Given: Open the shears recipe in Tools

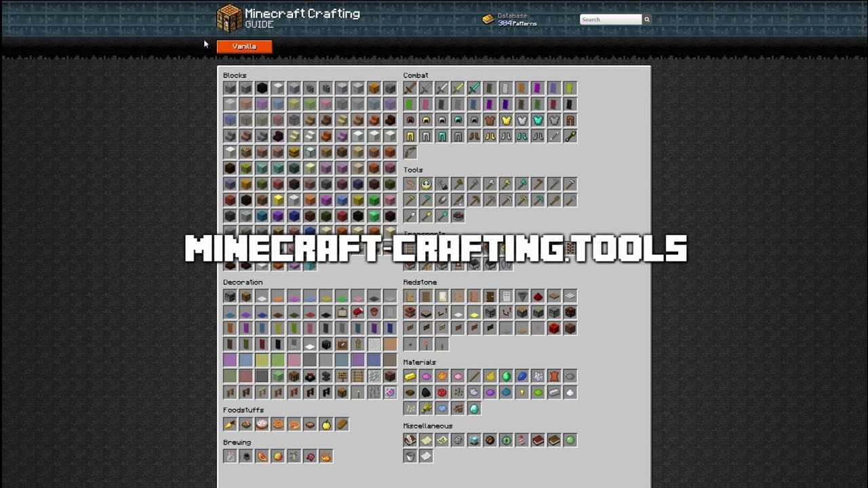Looking at the screenshot, I should [441, 201].
